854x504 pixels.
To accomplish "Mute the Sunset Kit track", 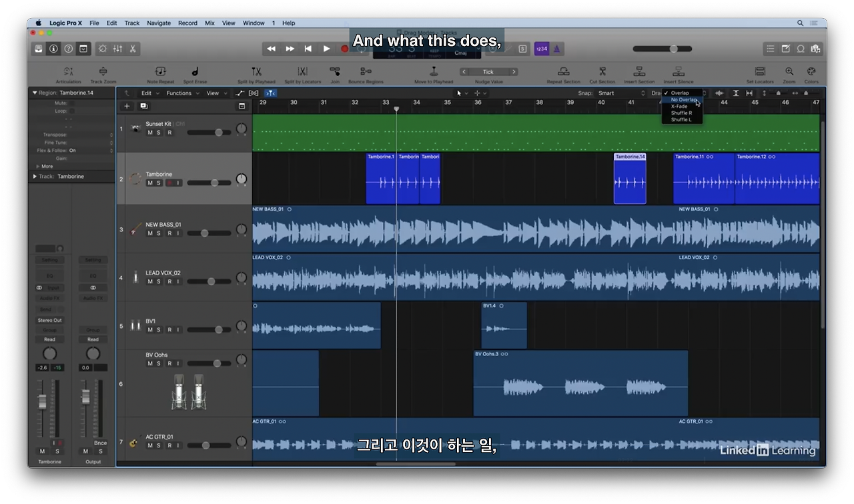I will pos(149,133).
